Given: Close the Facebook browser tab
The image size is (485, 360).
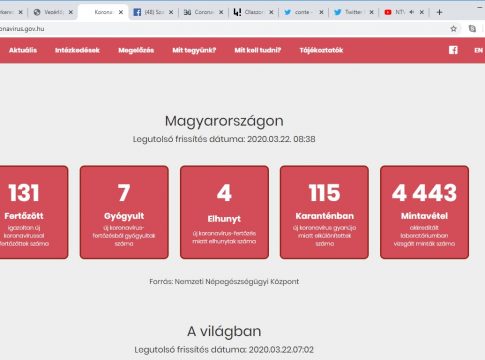Looking at the screenshot, I should [x=171, y=12].
